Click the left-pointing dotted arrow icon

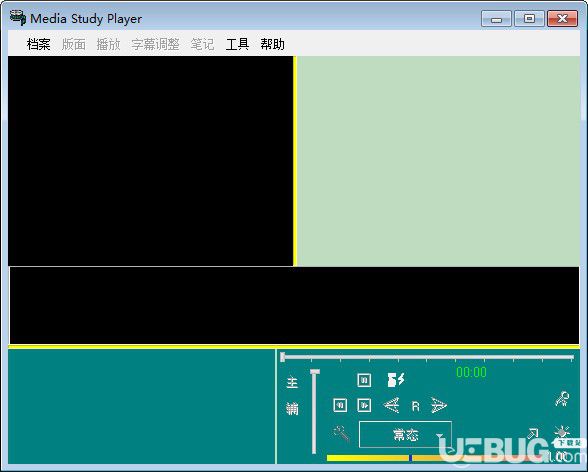[391, 406]
